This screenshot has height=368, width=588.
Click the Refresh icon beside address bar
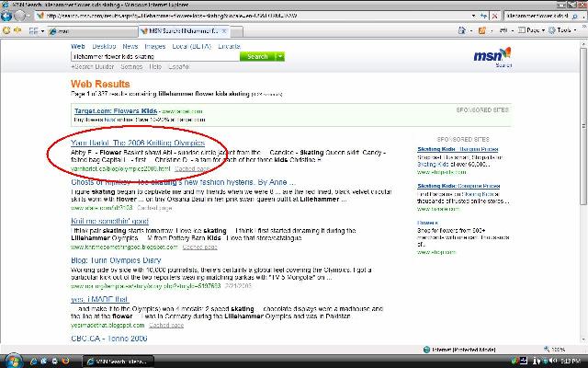pos(484,16)
